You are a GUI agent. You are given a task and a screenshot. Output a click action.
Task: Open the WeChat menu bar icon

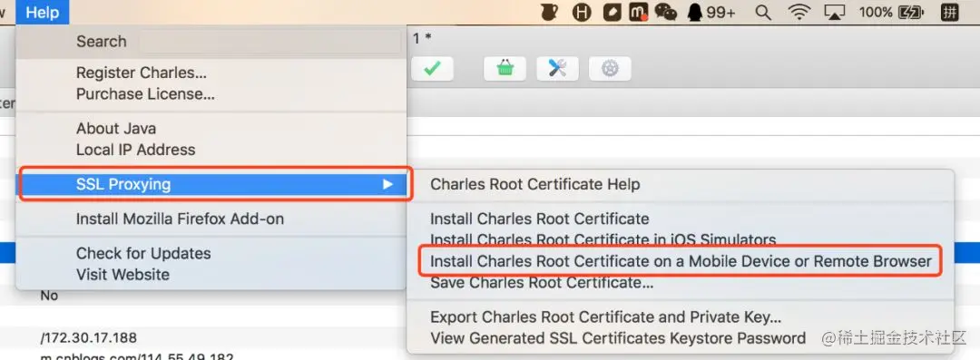click(666, 12)
